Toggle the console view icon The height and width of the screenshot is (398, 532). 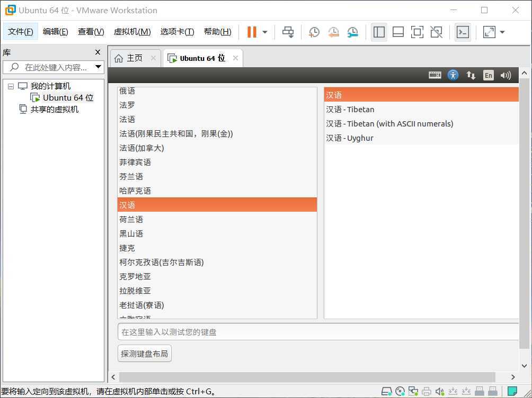pyautogui.click(x=463, y=32)
